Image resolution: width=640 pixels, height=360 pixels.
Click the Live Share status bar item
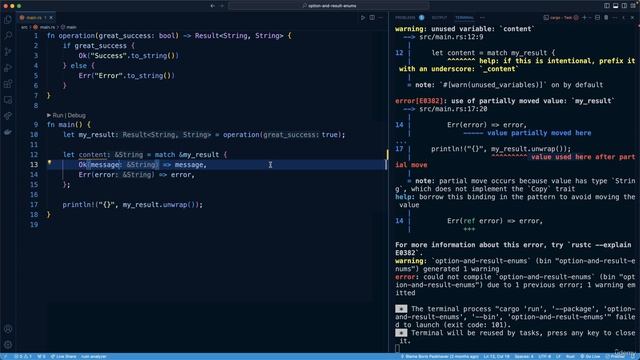coord(63,356)
